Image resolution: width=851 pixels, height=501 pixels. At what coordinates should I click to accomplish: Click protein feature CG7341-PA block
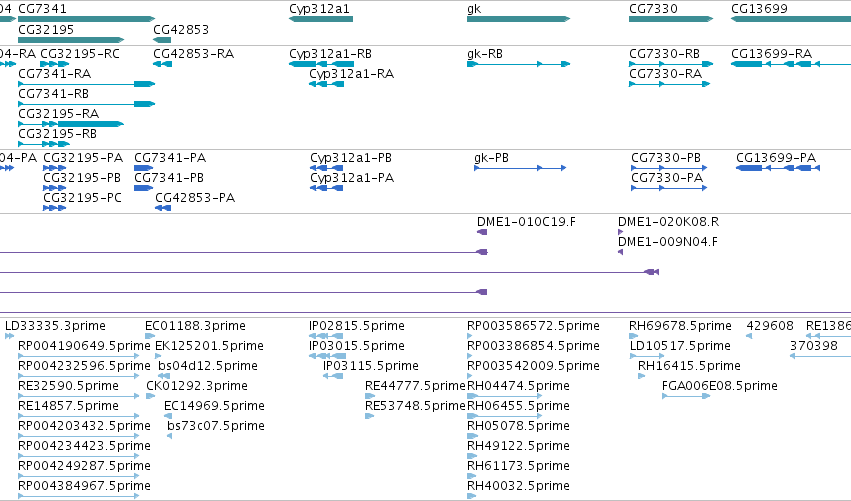(x=144, y=168)
